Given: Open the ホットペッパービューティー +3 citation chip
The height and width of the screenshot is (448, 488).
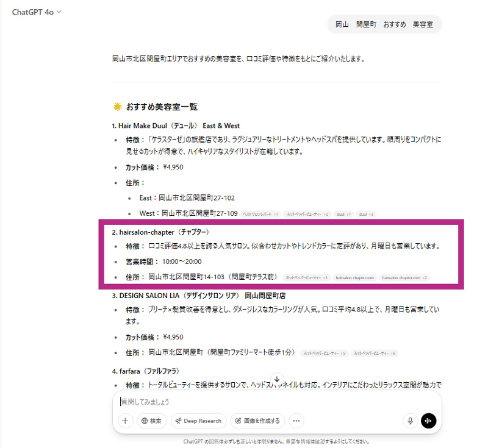Looking at the screenshot, I should tap(307, 277).
